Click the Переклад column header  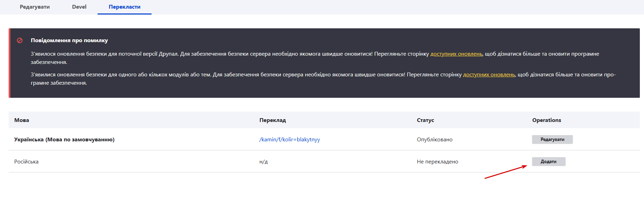(x=273, y=120)
